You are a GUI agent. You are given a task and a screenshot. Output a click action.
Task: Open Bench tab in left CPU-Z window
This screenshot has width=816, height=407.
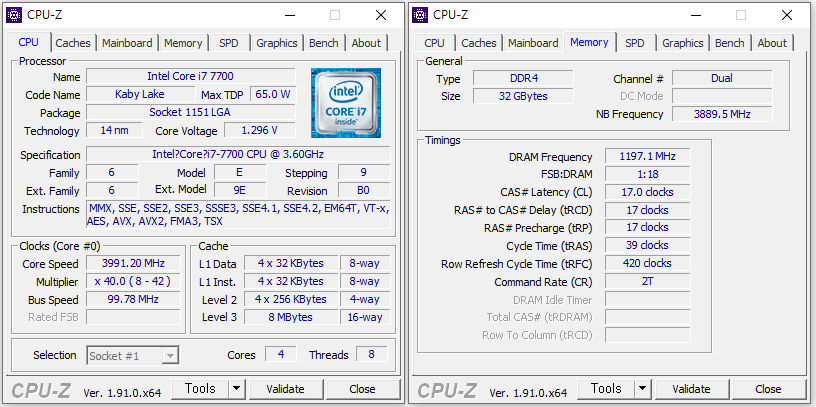click(x=324, y=43)
